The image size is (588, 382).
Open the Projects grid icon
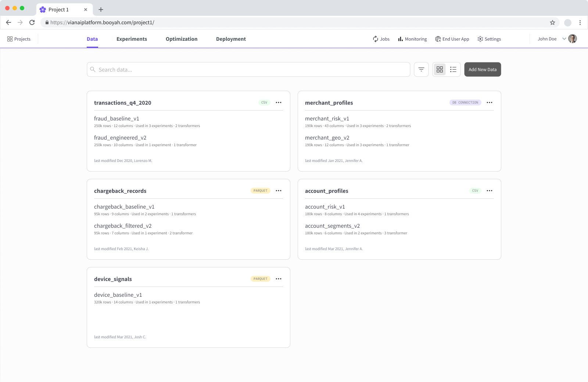(10, 39)
